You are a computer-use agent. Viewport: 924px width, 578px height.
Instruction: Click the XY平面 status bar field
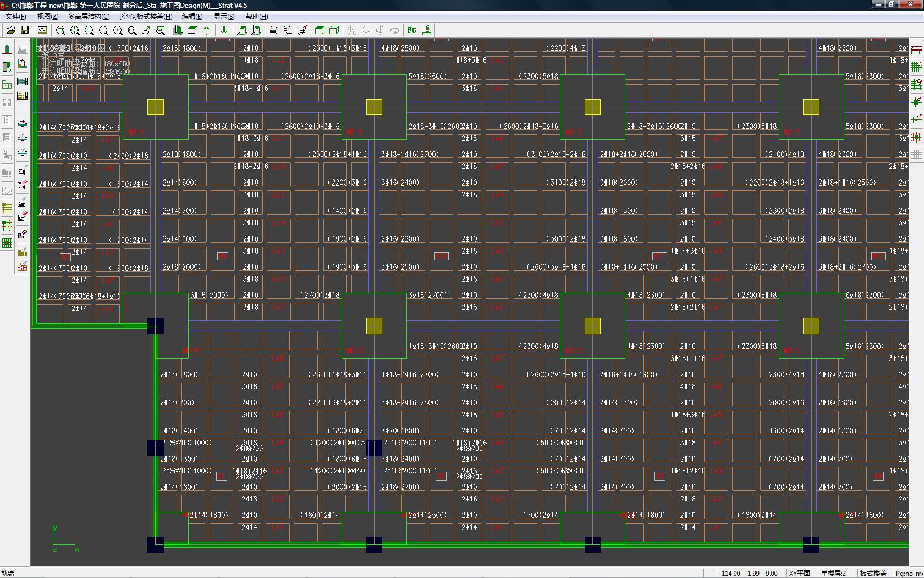click(x=800, y=573)
